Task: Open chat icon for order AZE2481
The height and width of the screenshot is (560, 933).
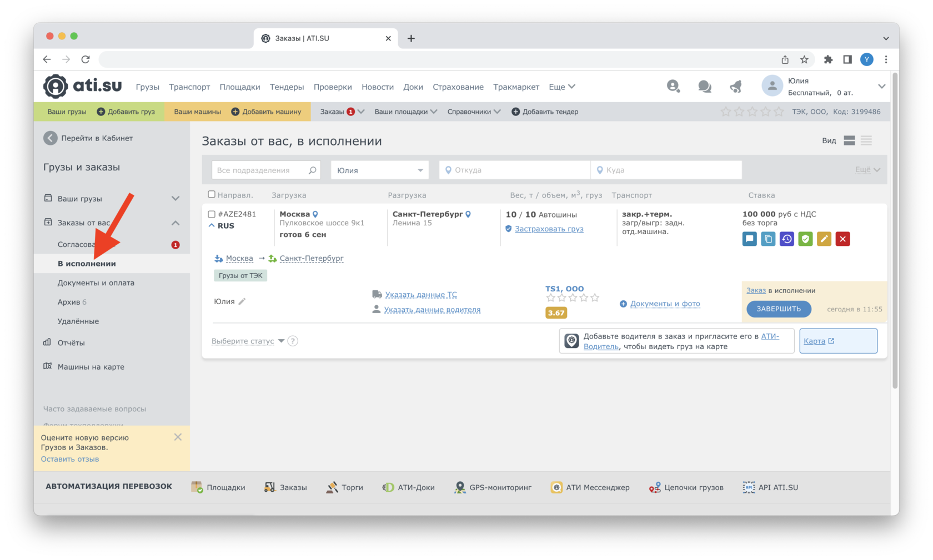Action: click(749, 239)
